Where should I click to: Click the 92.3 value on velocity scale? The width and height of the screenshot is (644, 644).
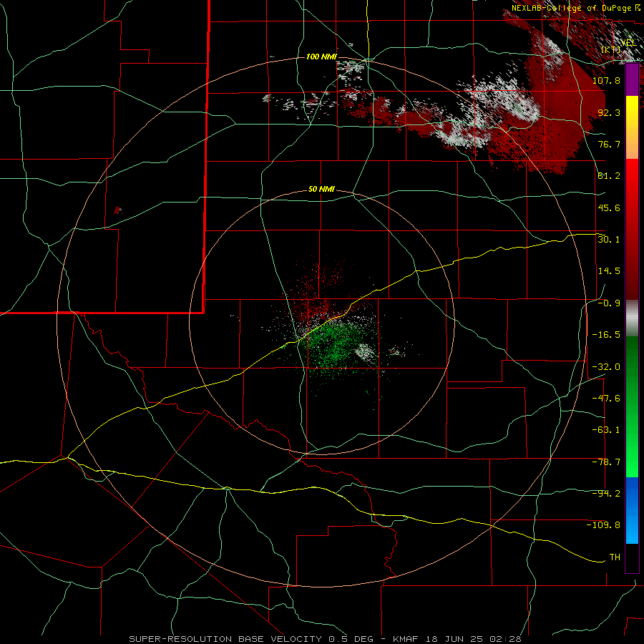[609, 112]
